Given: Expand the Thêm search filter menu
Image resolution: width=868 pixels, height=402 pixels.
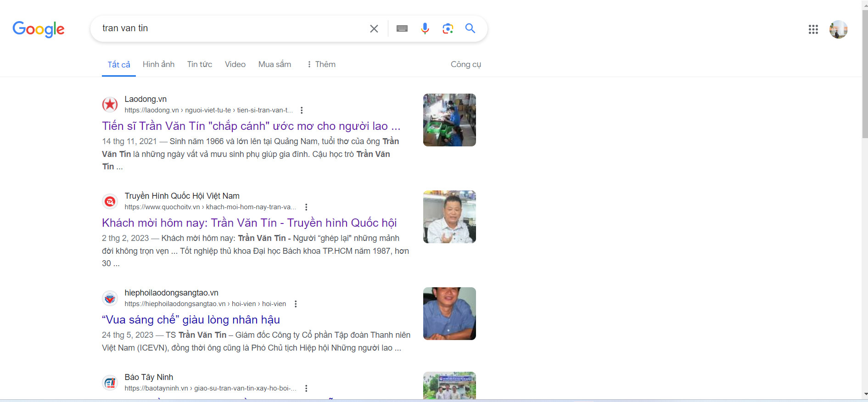Looking at the screenshot, I should (x=321, y=64).
